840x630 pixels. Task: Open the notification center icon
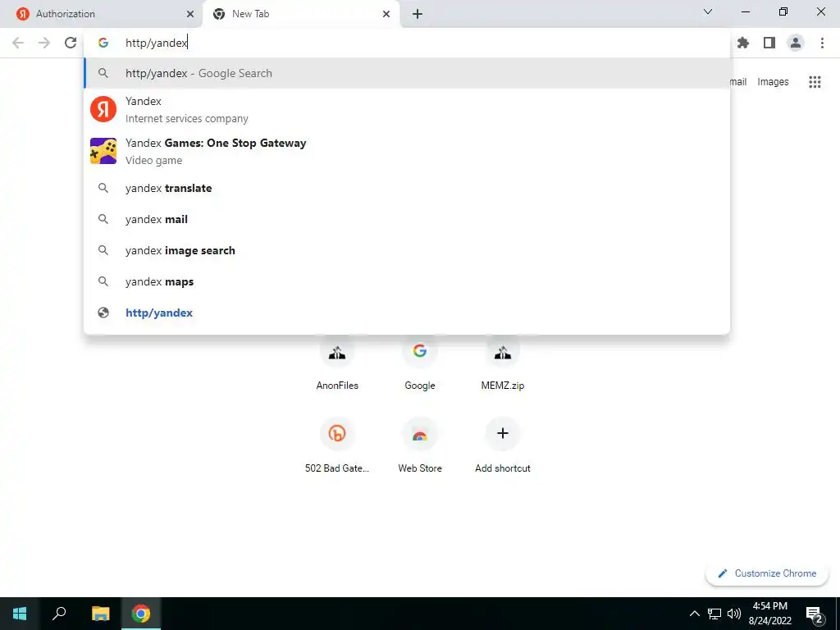tap(815, 614)
